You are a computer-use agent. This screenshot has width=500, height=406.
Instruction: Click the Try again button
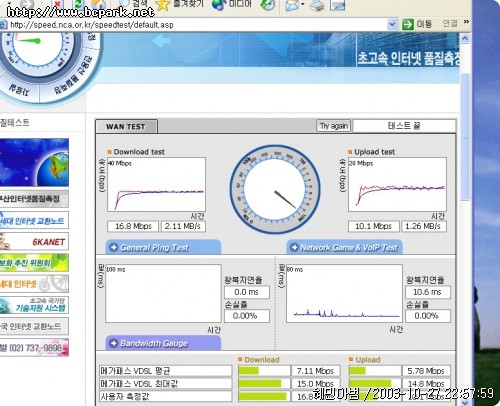[x=333, y=126]
